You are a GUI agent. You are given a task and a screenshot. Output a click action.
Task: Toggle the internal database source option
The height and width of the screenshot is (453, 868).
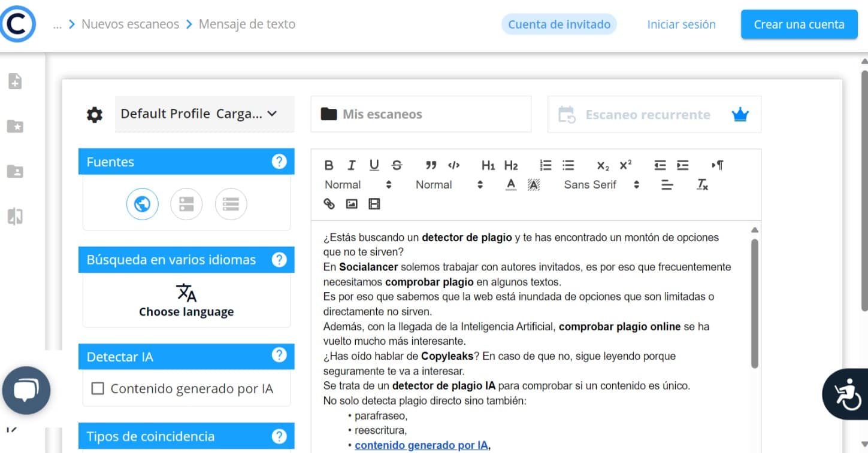[x=186, y=205]
